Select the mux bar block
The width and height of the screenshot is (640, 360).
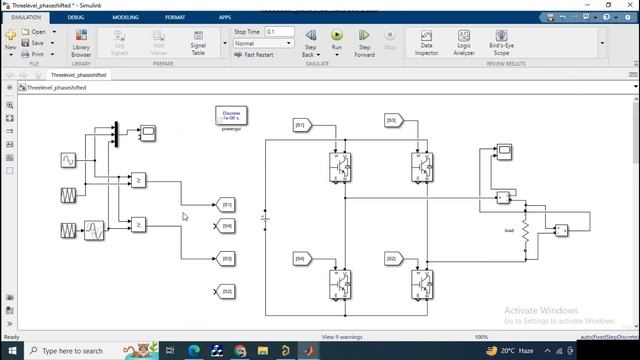pos(116,134)
